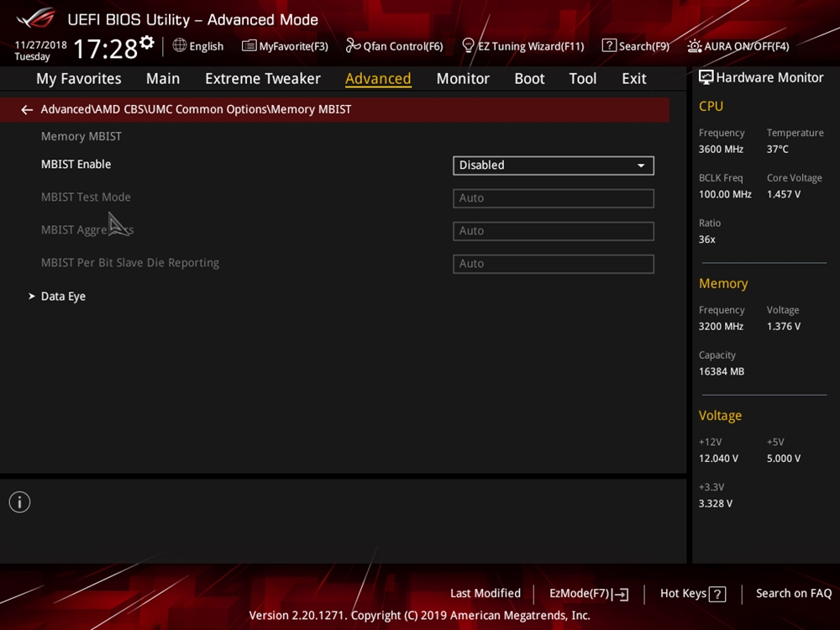Open the My Favorites tab
840x630 pixels.
(79, 79)
